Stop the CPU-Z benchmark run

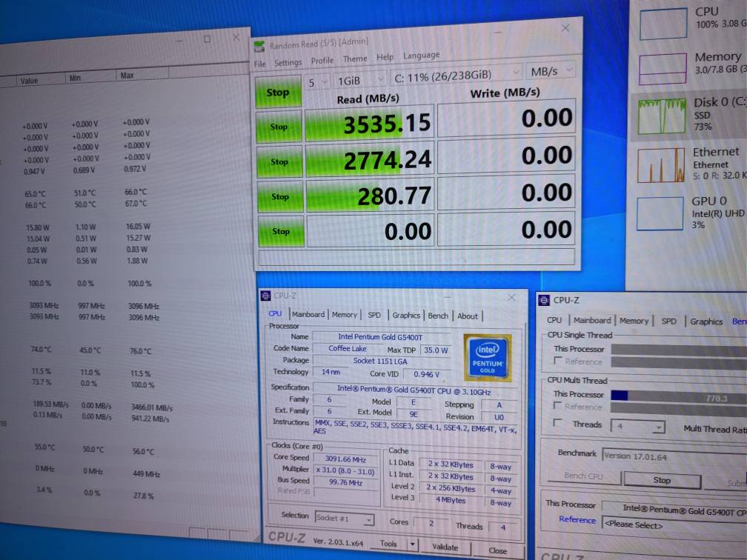pyautogui.click(x=661, y=480)
